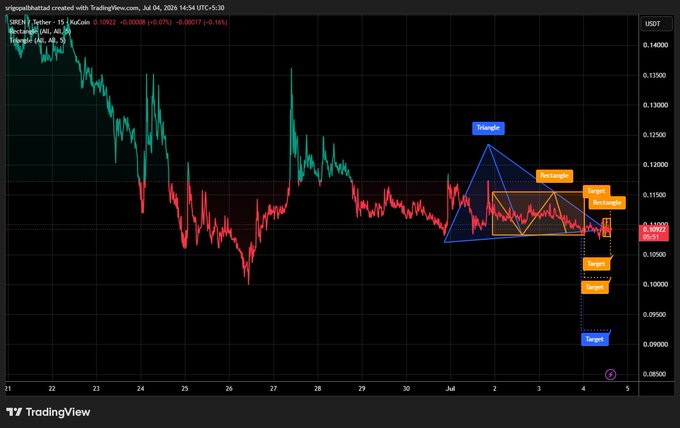
Task: Click the 0.10000 price axis label
Action: 655,284
